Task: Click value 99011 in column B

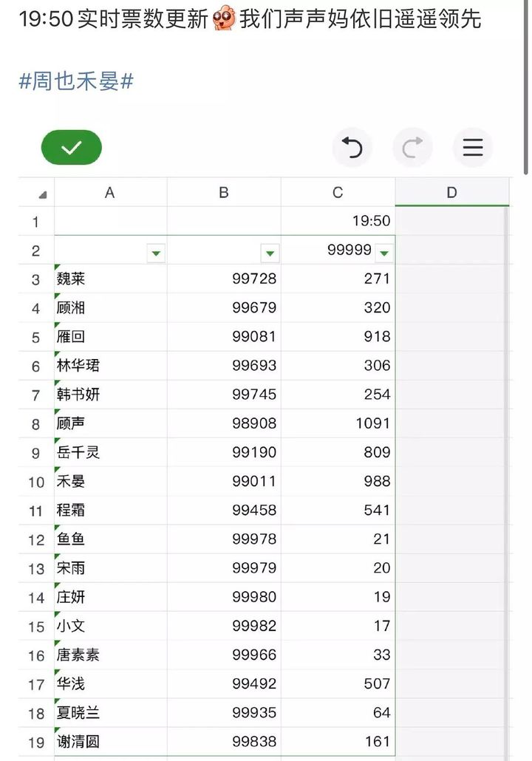Action: pos(254,481)
